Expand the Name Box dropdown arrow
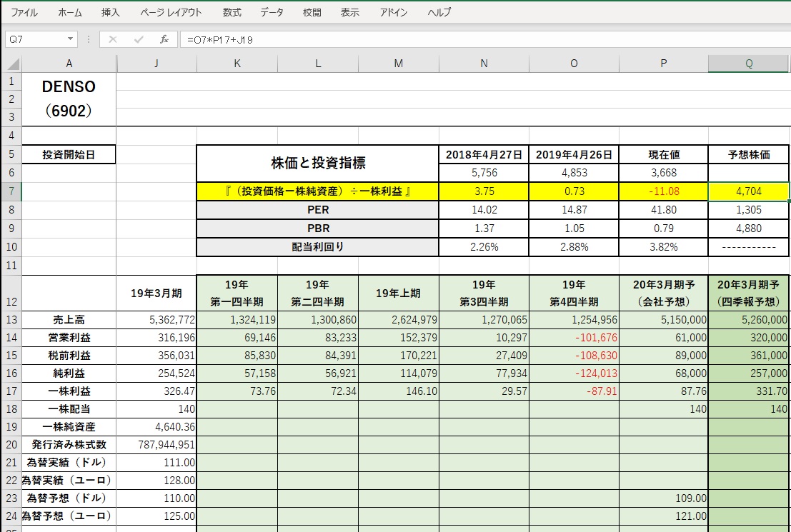791x532 pixels. [x=70, y=39]
